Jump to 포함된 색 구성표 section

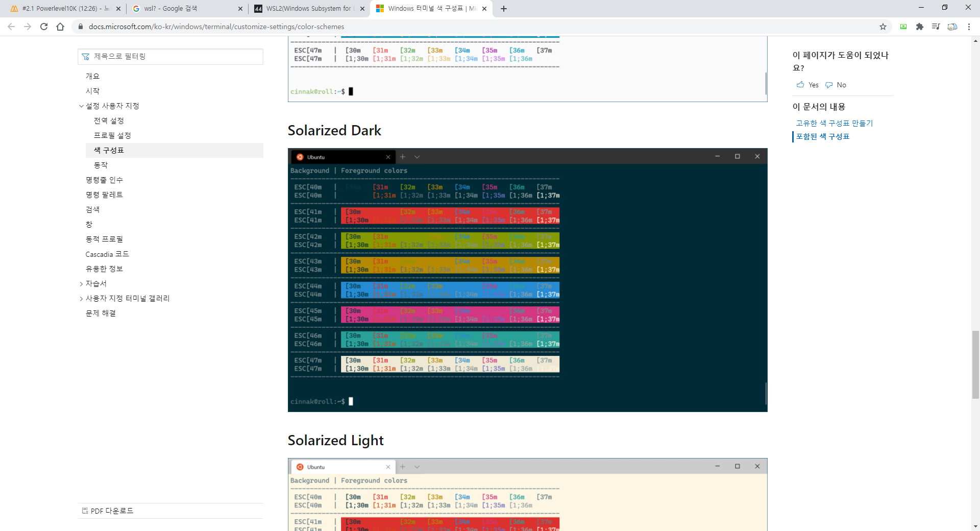coord(823,136)
